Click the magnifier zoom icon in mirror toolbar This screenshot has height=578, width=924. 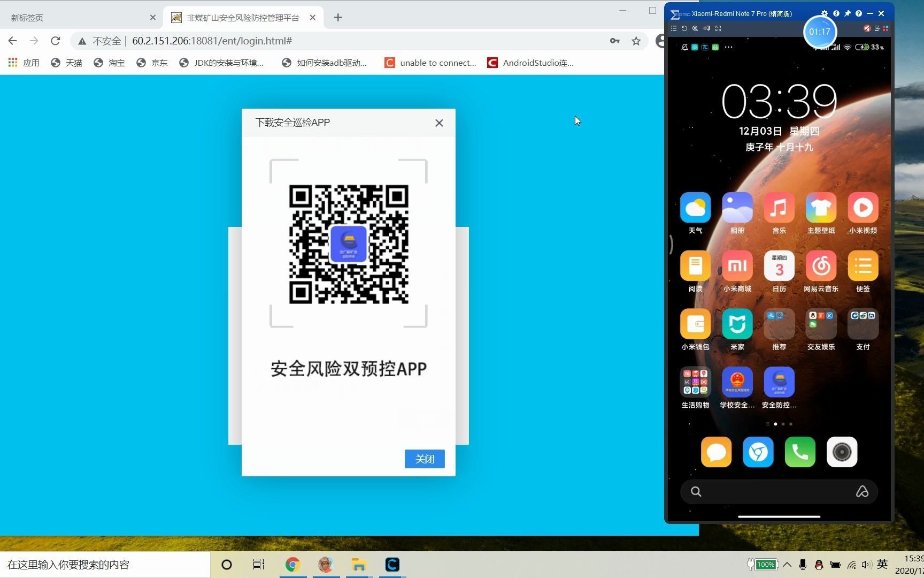click(695, 28)
